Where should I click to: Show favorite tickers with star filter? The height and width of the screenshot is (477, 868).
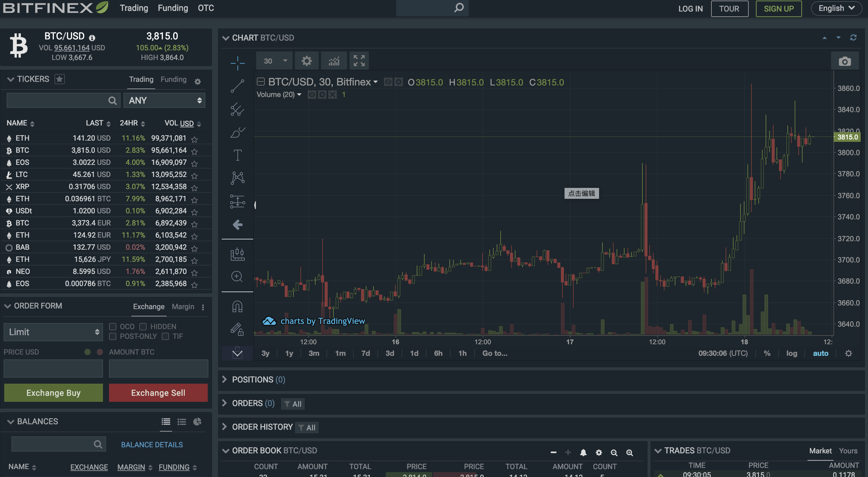coord(60,79)
